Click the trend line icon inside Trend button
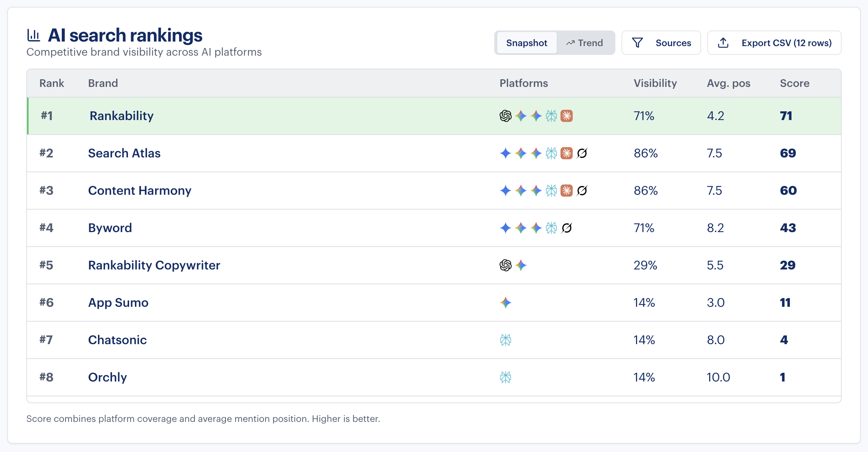This screenshot has width=868, height=452. point(570,43)
